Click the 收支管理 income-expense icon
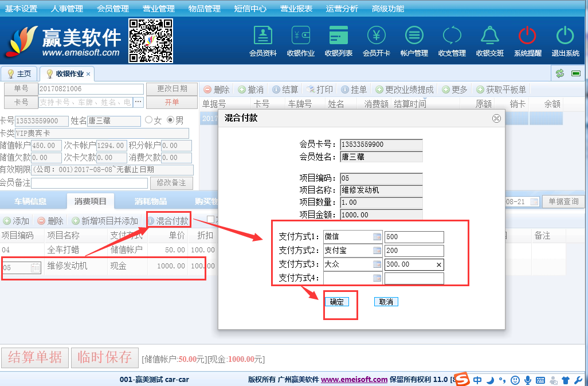 pos(452,41)
